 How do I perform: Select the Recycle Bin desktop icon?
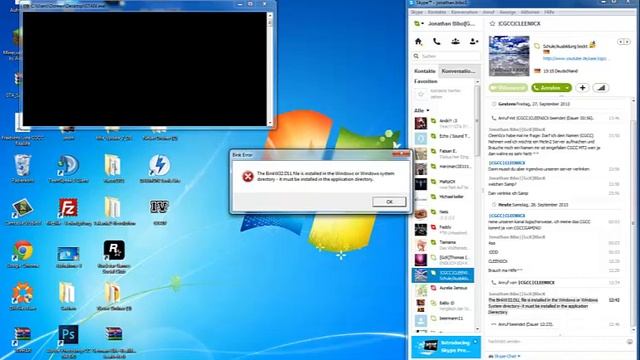(22, 168)
